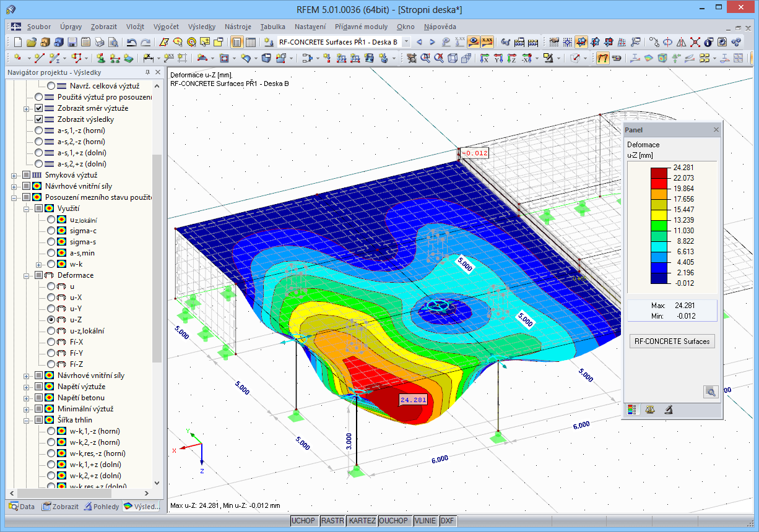Toggle KARTEZ in the status bar
Image resolution: width=759 pixels, height=532 pixels.
coord(362,521)
